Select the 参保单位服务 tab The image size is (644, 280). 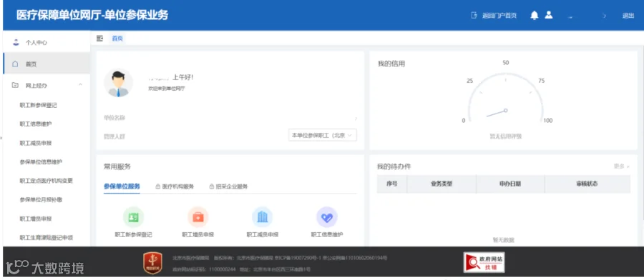tap(122, 186)
